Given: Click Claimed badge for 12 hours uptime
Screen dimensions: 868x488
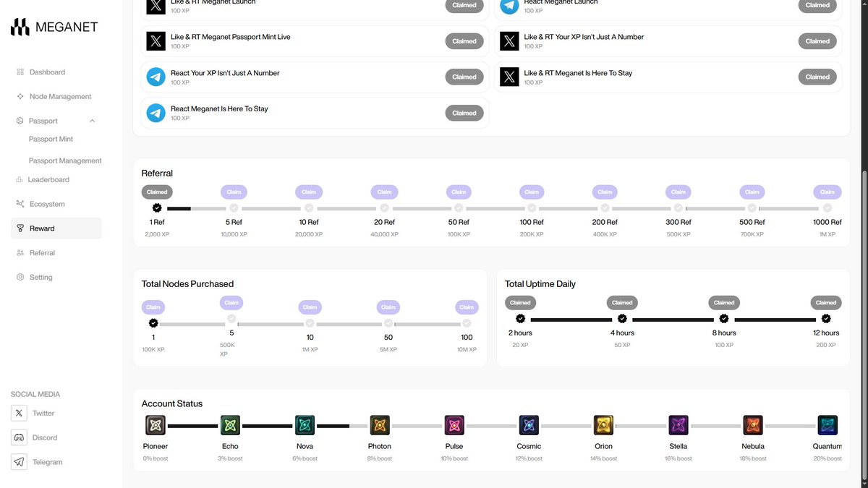Looking at the screenshot, I should [x=826, y=303].
